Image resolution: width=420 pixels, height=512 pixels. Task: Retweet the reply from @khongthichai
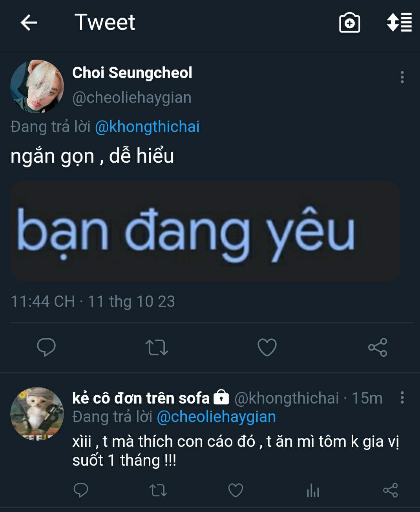click(x=158, y=490)
